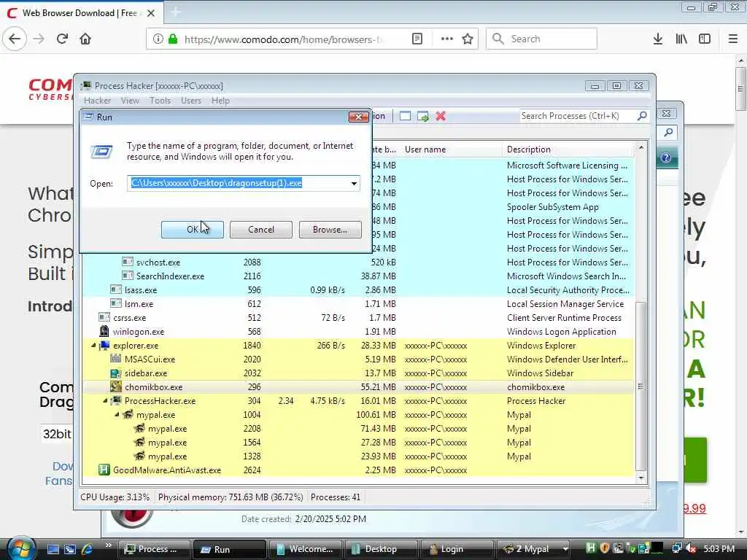Open the View menu in Process Hacker
Screen dimensions: 747x560
tap(130, 101)
